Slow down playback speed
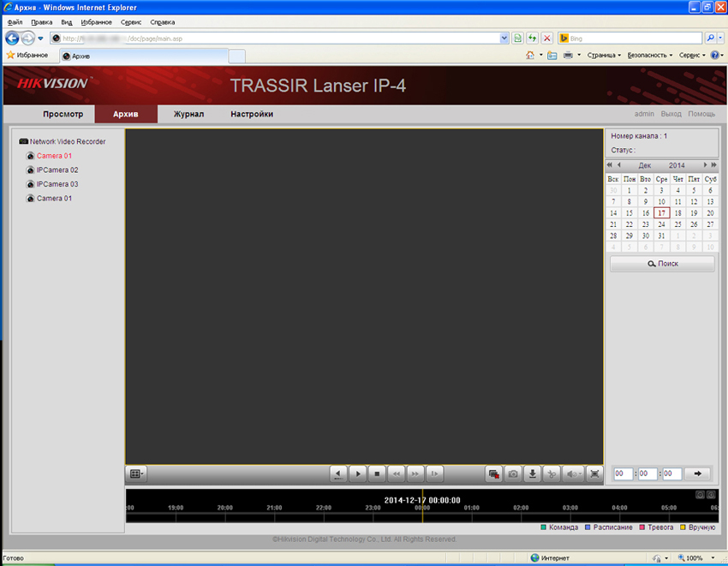728x566 pixels. [396, 474]
